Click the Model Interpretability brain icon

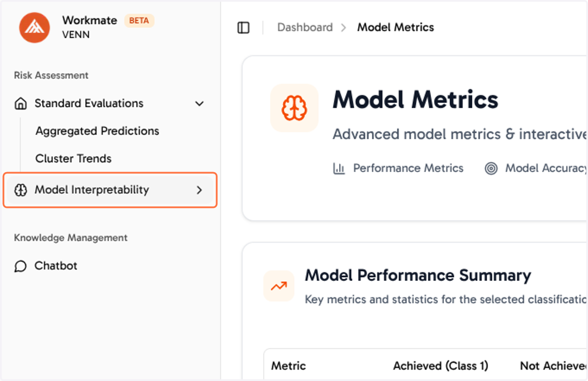21,190
